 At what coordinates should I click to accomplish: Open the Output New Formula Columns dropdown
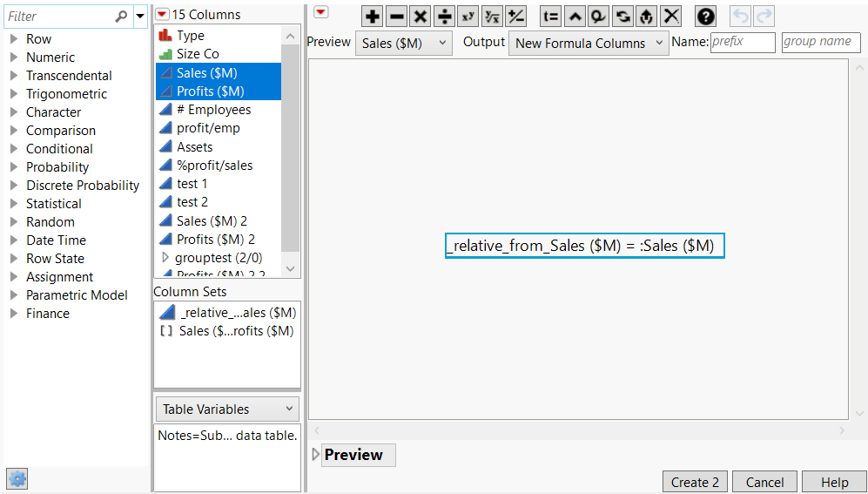(589, 44)
